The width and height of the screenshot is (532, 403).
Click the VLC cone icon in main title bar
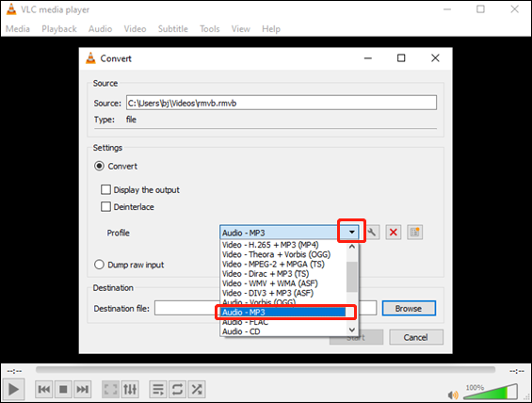click(11, 9)
